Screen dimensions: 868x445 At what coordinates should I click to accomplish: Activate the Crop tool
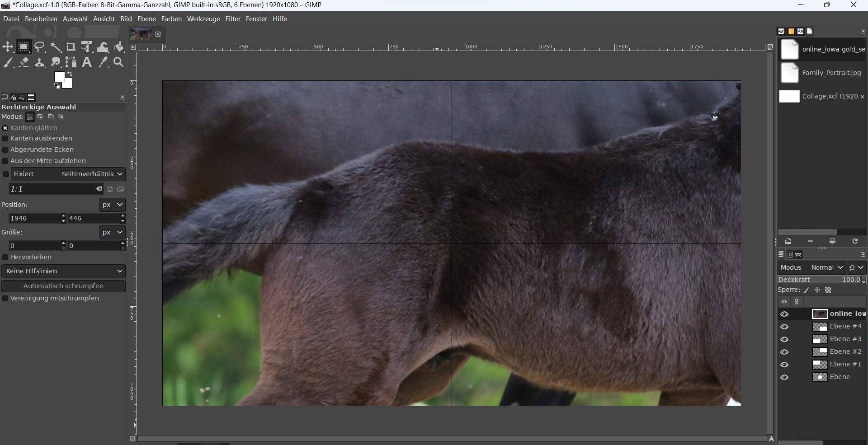pyautogui.click(x=71, y=47)
